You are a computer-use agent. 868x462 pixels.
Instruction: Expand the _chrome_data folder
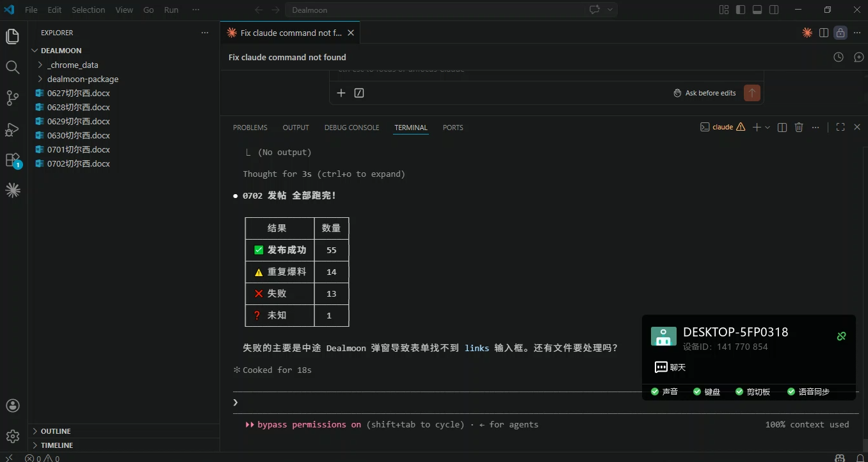pos(124,65)
